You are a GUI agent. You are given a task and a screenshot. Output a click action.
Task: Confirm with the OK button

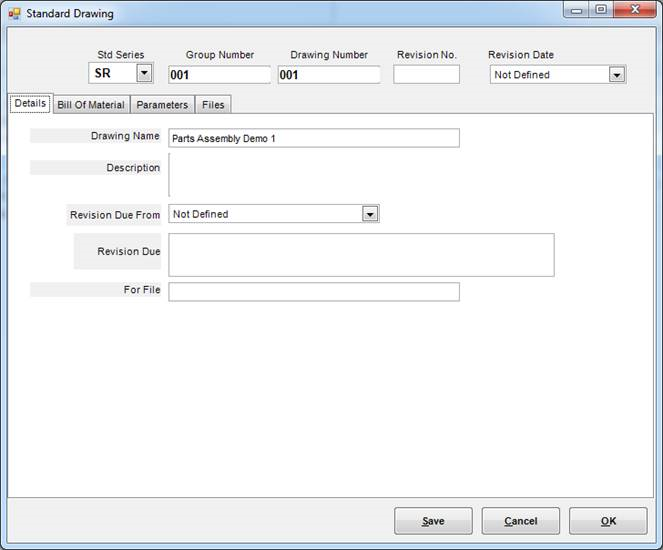click(x=608, y=521)
